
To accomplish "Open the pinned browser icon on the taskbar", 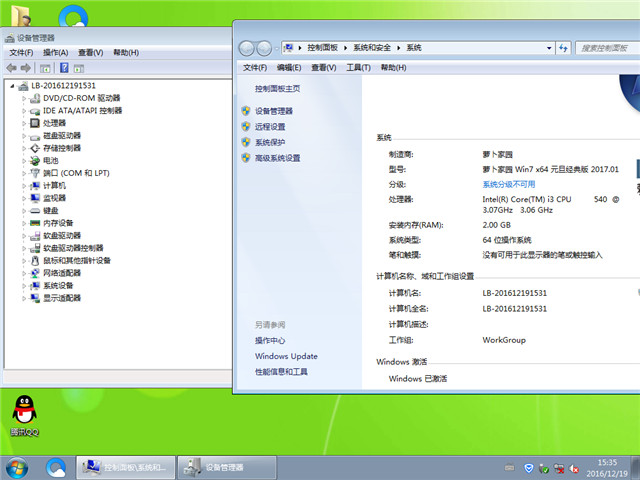I will pyautogui.click(x=56, y=468).
